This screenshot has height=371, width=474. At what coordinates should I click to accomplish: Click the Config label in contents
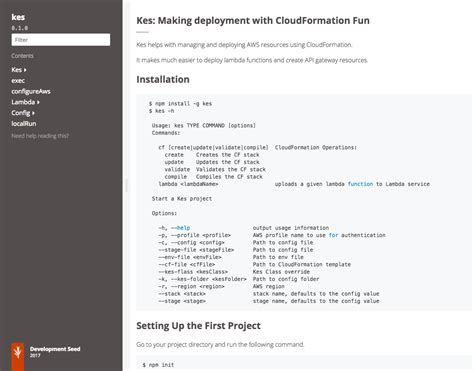pyautogui.click(x=21, y=113)
